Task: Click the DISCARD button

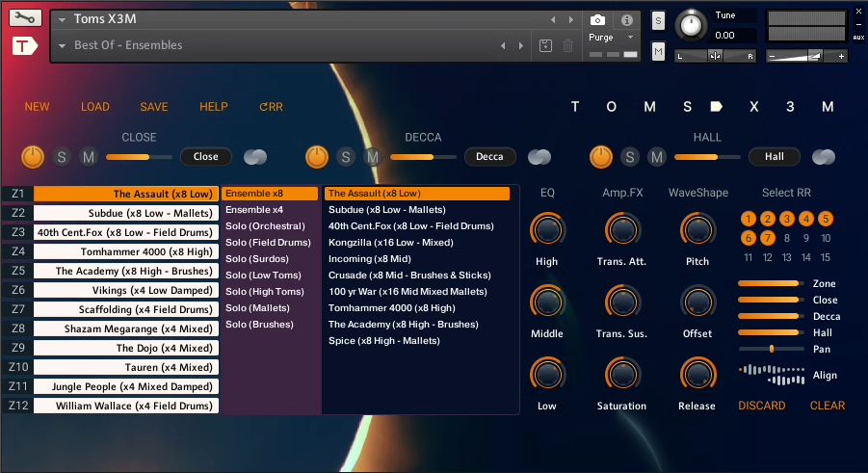Action: (x=761, y=406)
